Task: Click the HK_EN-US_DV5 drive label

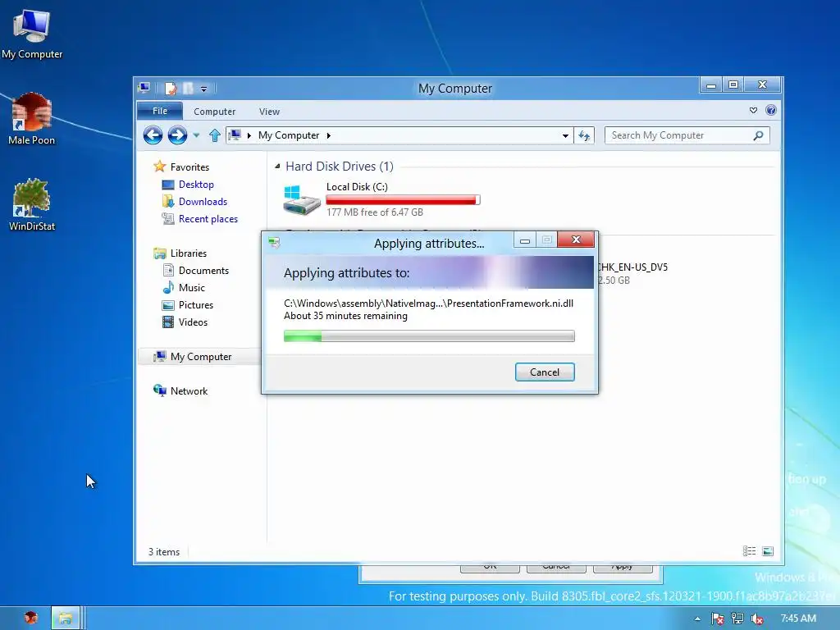Action: coord(632,267)
